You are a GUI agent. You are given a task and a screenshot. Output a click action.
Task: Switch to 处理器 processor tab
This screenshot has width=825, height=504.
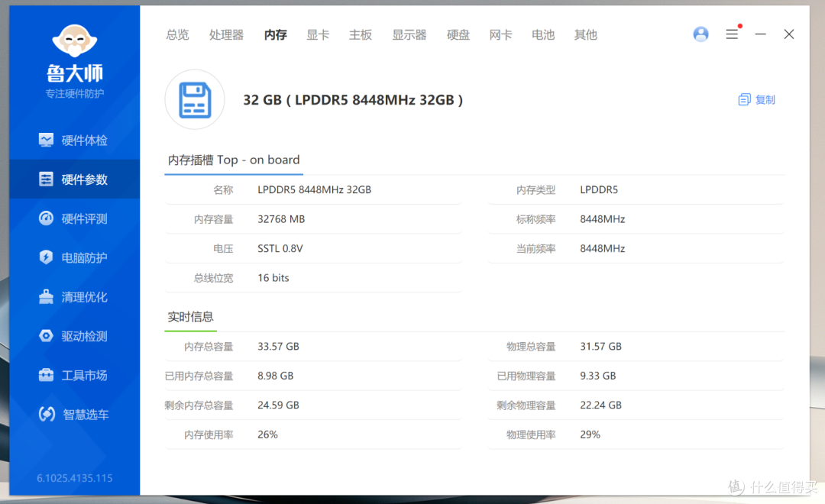(226, 34)
